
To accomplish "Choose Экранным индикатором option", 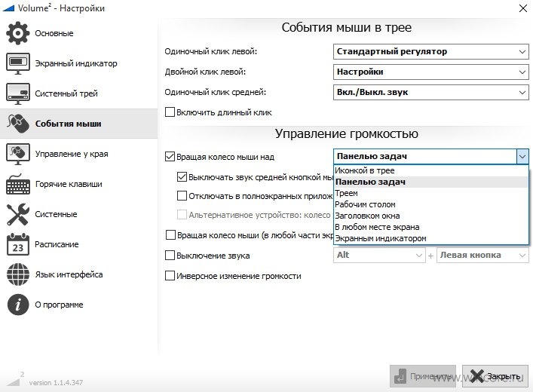I will tap(430, 238).
